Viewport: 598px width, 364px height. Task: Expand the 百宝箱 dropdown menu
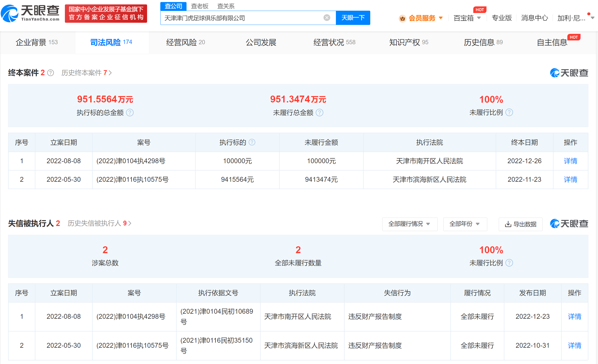point(467,18)
